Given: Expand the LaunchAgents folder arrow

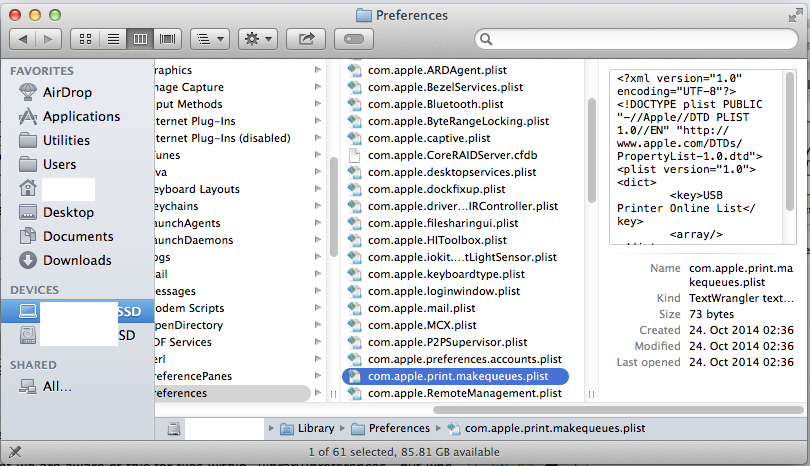Looking at the screenshot, I should 318,223.
